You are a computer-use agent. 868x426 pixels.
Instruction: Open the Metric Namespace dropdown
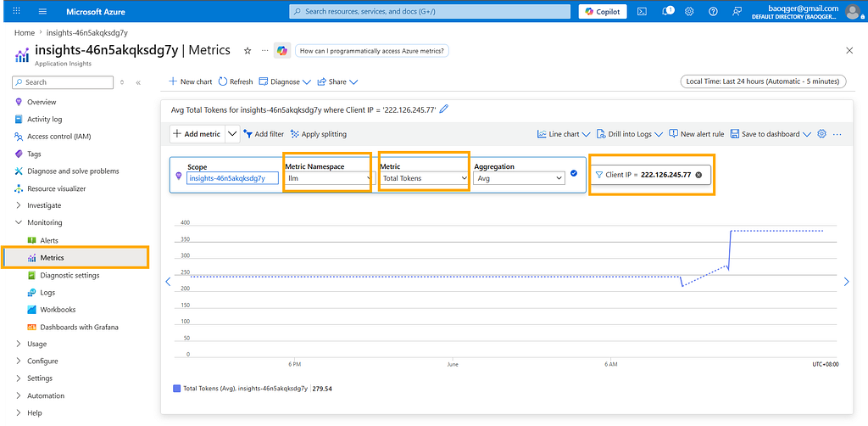tap(330, 178)
